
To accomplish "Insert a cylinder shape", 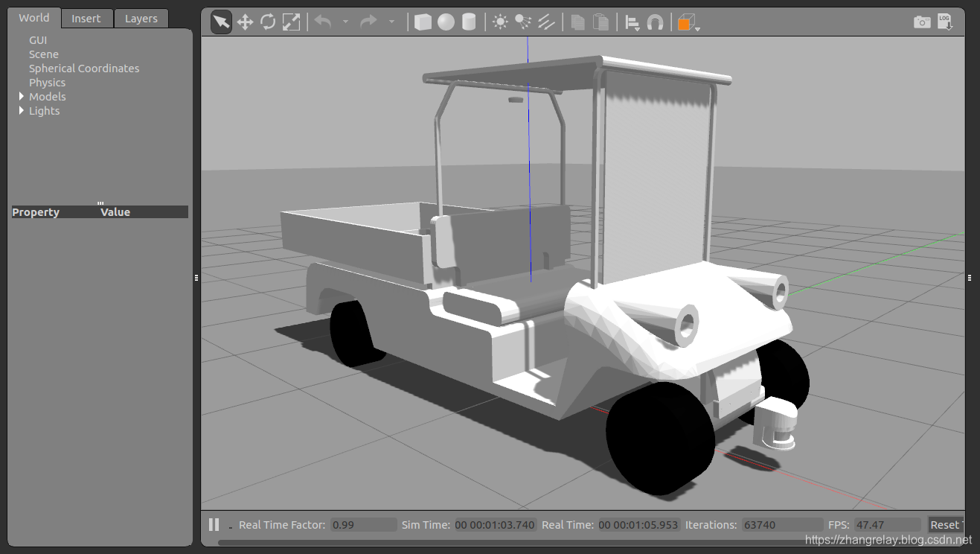I will coord(469,22).
